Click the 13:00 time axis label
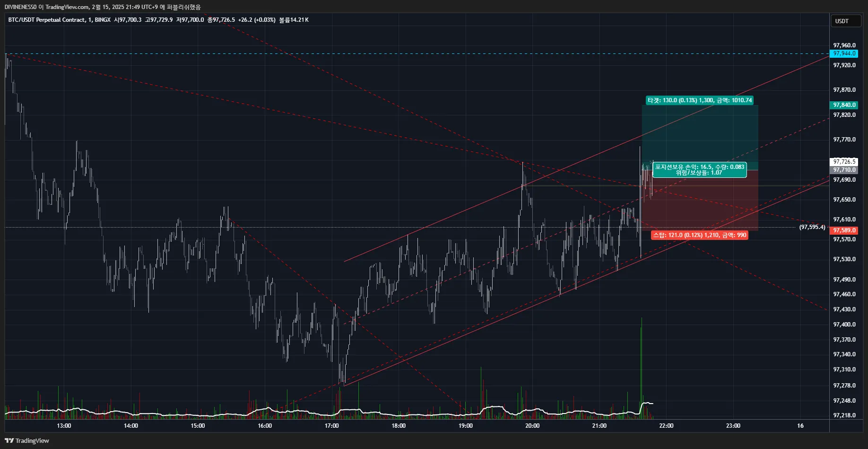Screen dimensions: 868x449 tap(64, 426)
